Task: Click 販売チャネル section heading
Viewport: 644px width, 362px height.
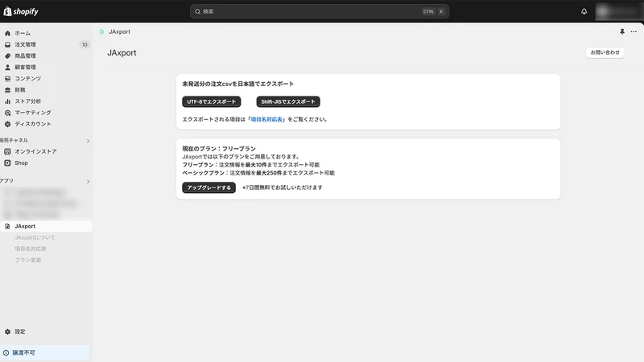Action: 14,140
